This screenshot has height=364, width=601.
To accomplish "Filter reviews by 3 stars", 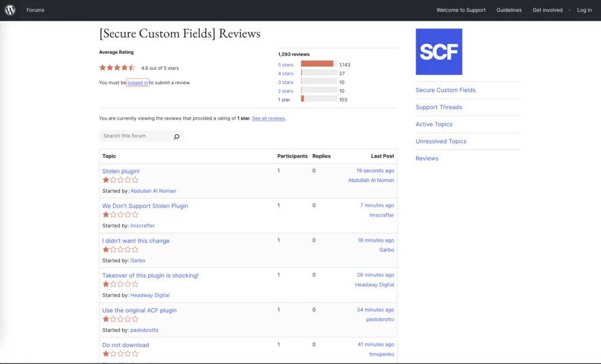I will pos(286,82).
